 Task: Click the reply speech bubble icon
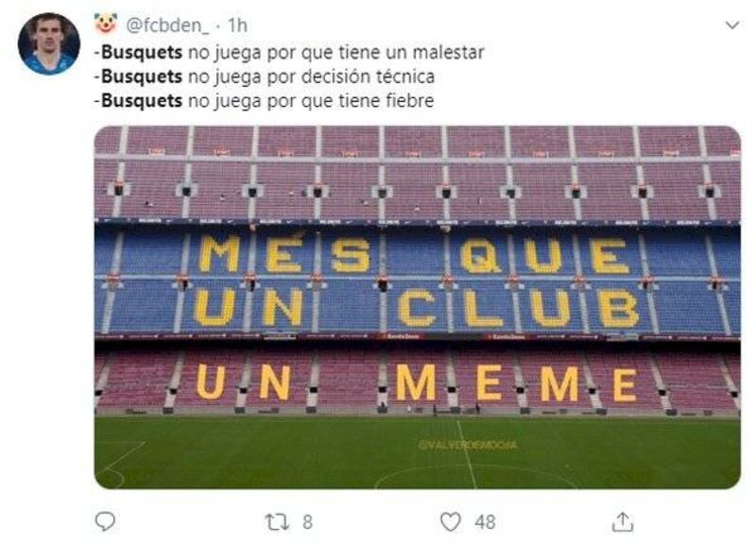click(x=105, y=521)
